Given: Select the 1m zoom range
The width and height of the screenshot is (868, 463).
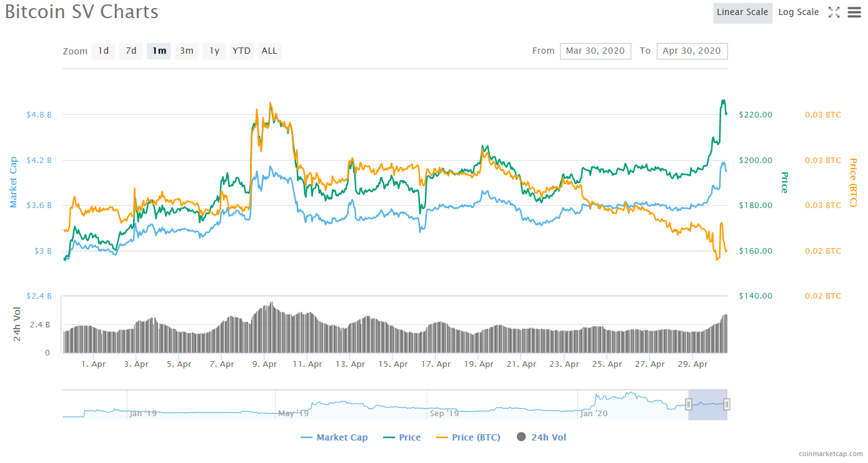Looking at the screenshot, I should click(x=159, y=51).
